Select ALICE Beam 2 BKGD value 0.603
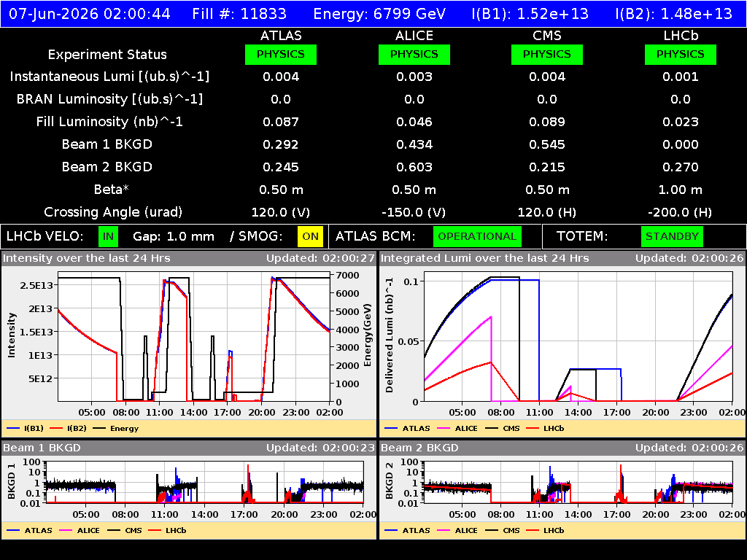Screen dimensions: 747x560 (414, 167)
